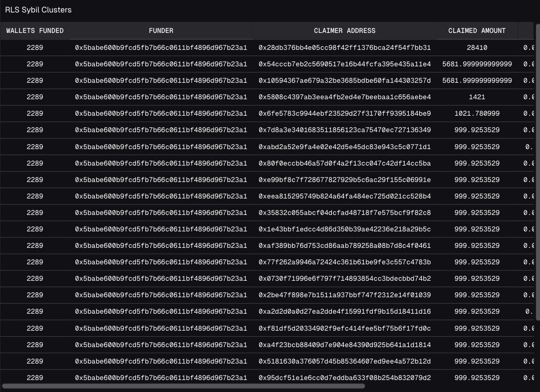
Task: Click wallets funded 2289 in the 0x6fe5783c row
Action: [35, 114]
